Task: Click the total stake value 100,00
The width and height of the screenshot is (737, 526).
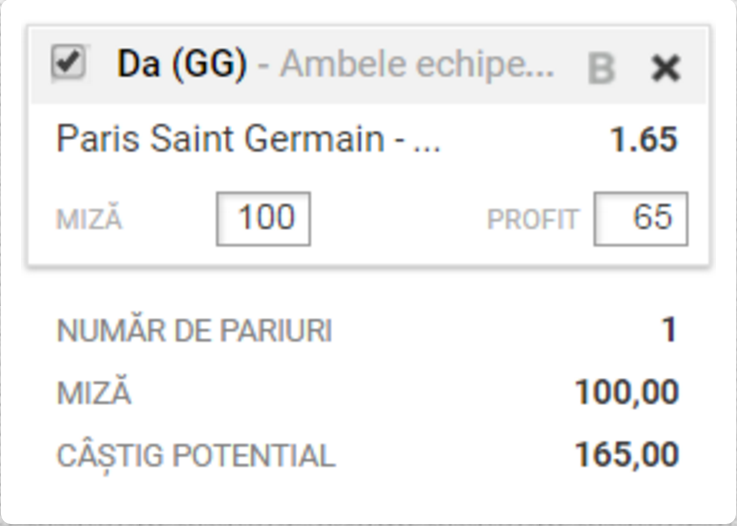Action: [x=627, y=392]
